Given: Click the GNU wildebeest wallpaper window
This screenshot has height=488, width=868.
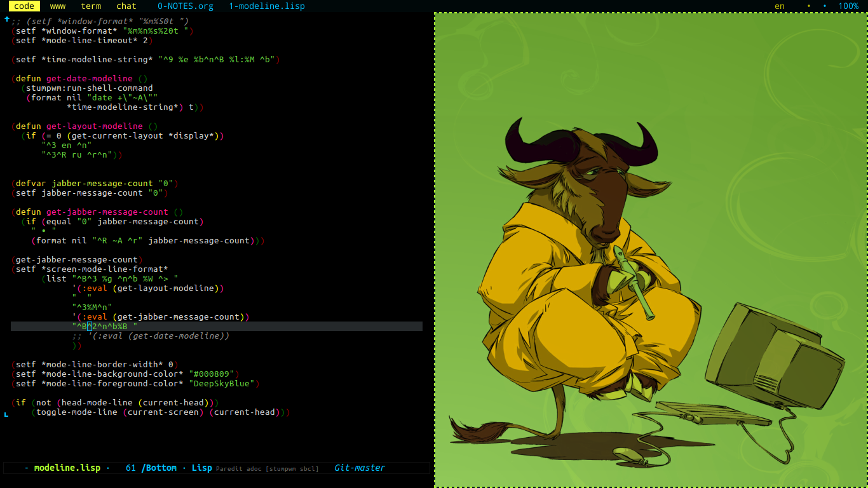Looking at the screenshot, I should click(651, 250).
